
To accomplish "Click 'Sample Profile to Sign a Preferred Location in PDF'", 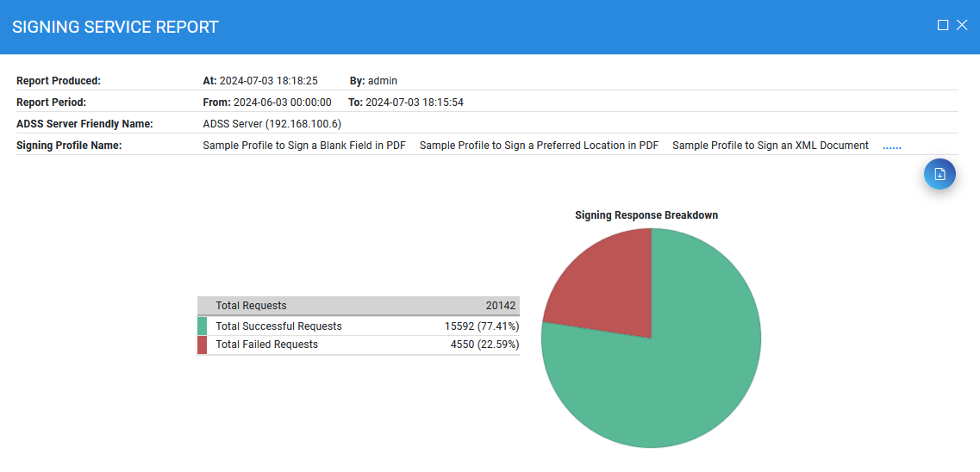I will [x=539, y=146].
